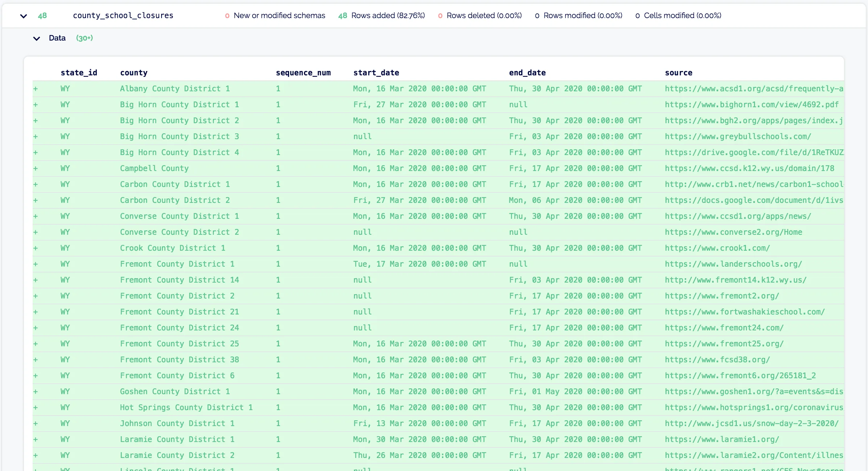The width and height of the screenshot is (868, 471).
Task: Click the county column header
Action: 134,73
